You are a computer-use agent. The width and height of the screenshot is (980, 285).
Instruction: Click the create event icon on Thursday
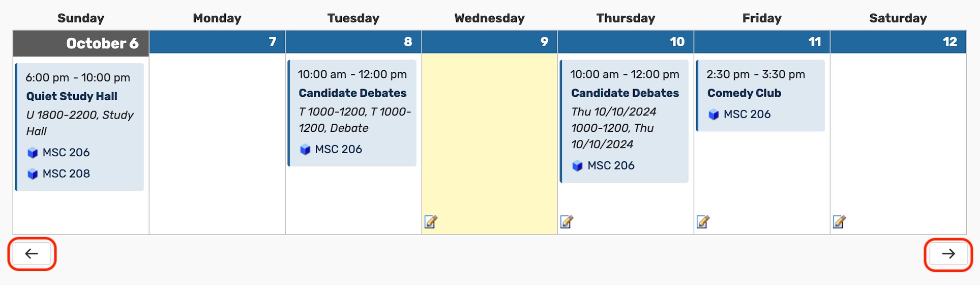pyautogui.click(x=567, y=222)
